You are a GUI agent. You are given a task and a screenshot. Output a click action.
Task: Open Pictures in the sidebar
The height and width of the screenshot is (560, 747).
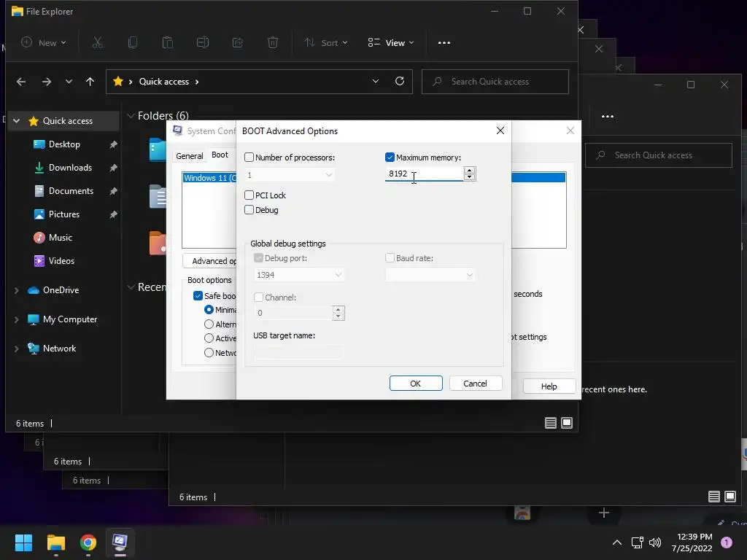coord(64,214)
